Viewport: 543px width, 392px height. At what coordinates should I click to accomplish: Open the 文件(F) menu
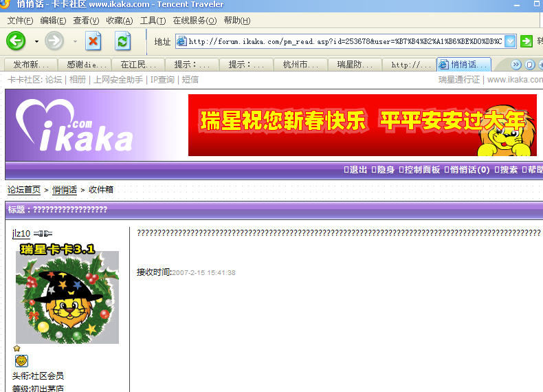point(20,21)
